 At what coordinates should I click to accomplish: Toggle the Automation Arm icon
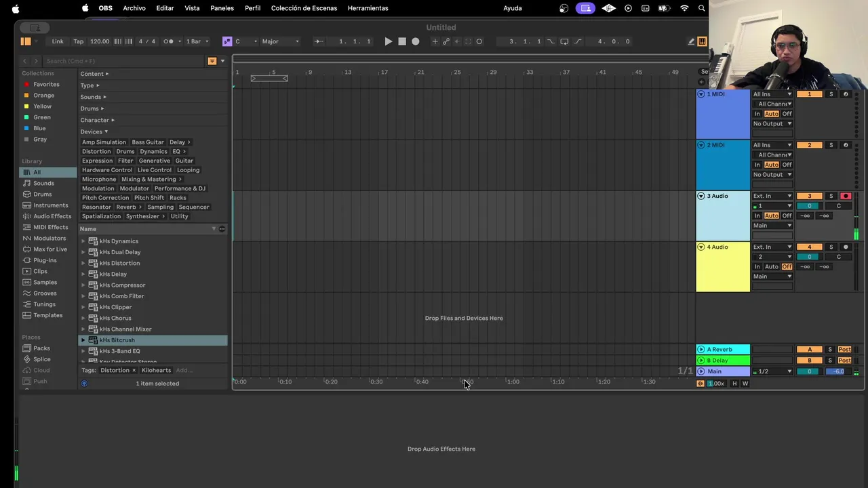[446, 41]
